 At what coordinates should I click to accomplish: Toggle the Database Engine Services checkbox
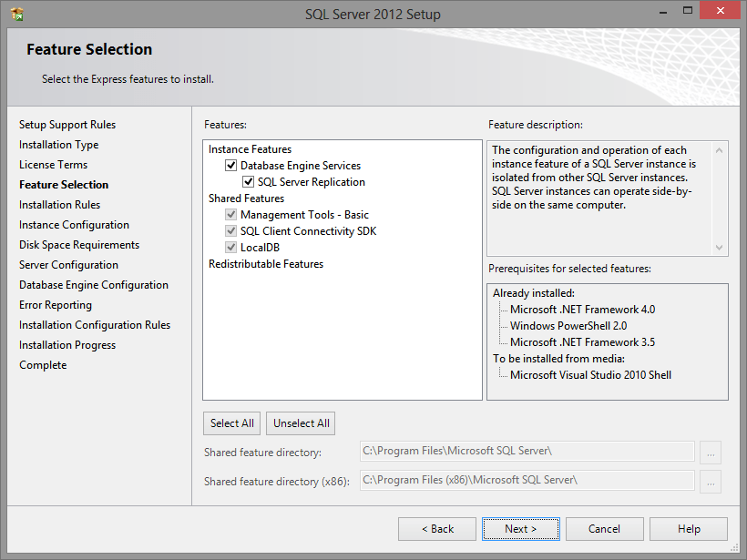coord(231,166)
